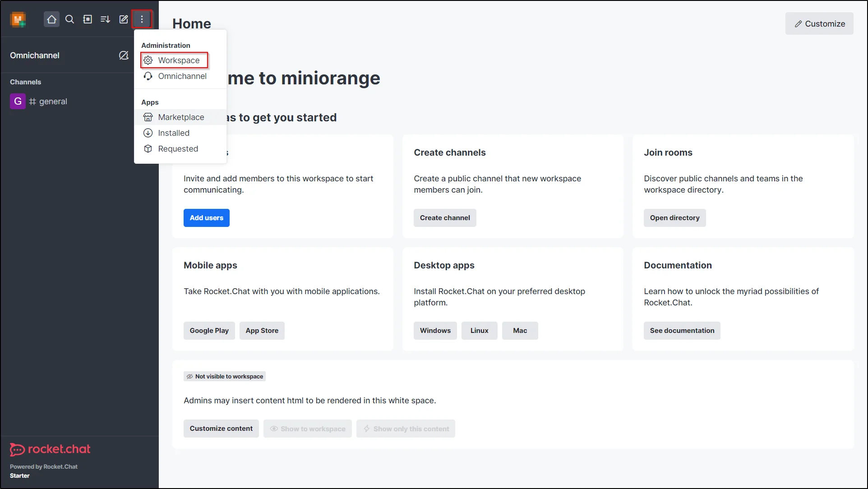
Task: Click the Mac download button
Action: coord(520,331)
